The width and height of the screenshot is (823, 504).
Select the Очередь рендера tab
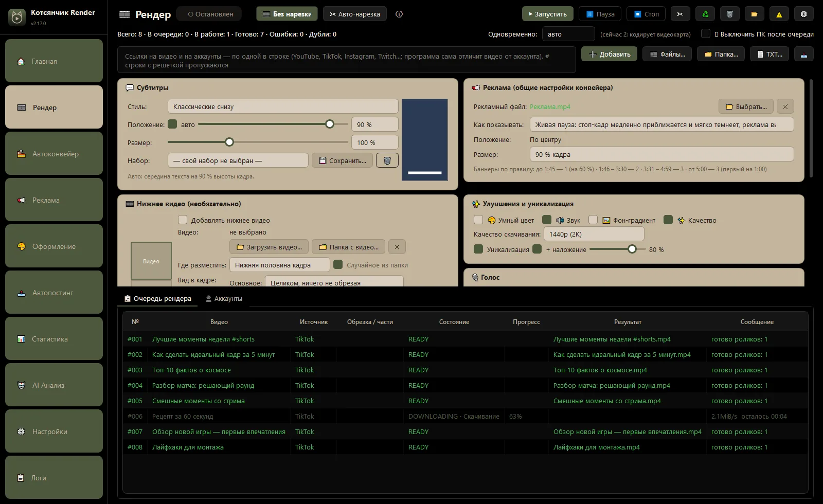coord(158,299)
